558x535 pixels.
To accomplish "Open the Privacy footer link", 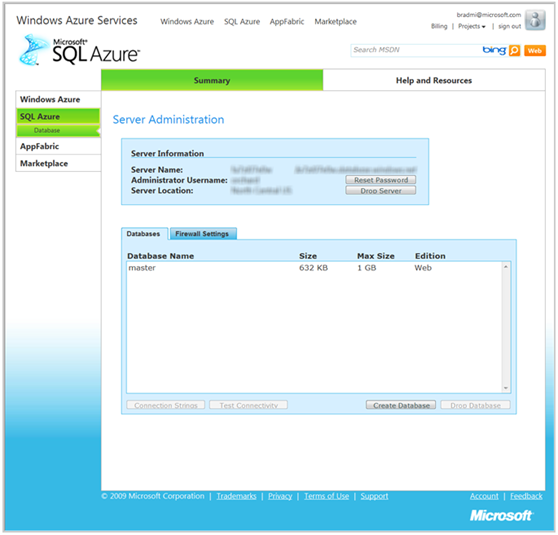I will click(x=280, y=496).
